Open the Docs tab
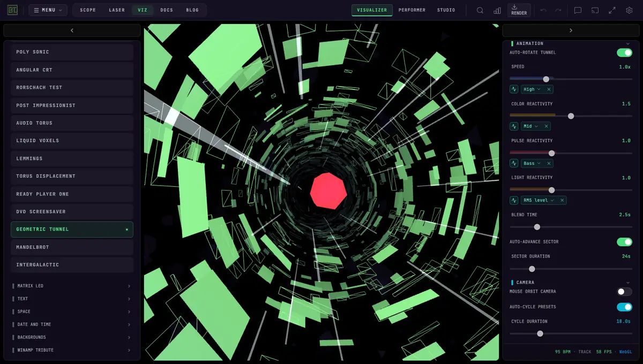Image resolution: width=643 pixels, height=364 pixels. coord(167,10)
